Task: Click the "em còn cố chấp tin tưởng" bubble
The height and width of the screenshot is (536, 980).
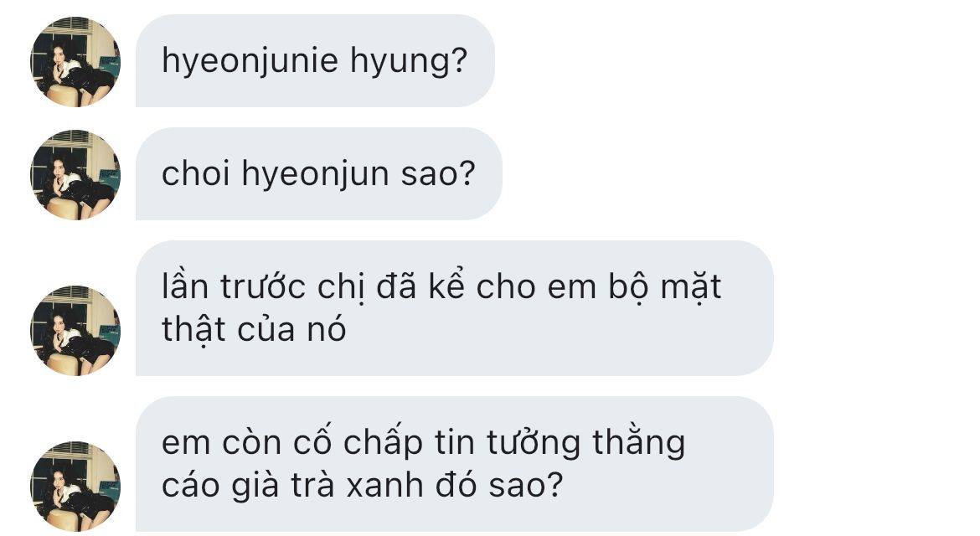Action: pos(454,463)
